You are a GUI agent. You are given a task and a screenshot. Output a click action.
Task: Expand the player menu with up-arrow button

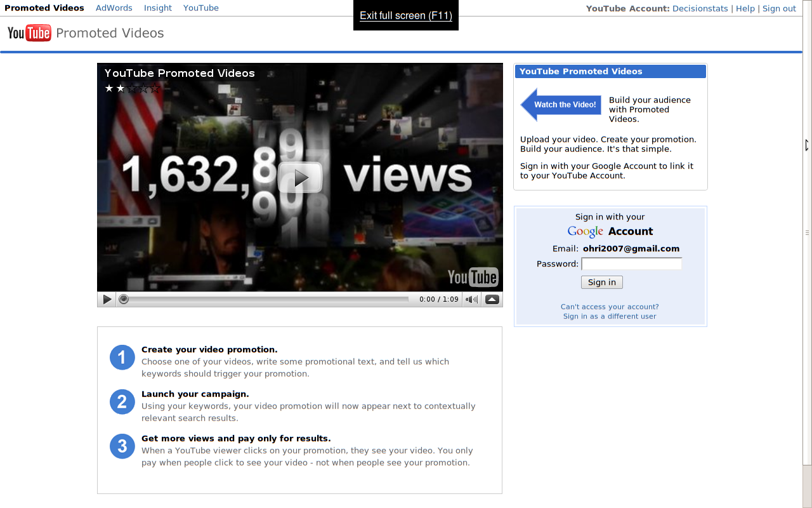click(x=492, y=299)
